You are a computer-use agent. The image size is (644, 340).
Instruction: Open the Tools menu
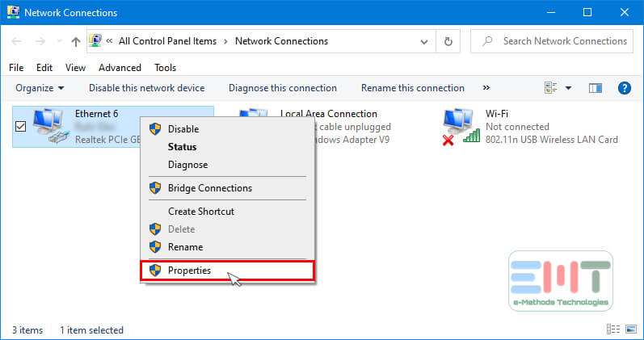[x=165, y=67]
